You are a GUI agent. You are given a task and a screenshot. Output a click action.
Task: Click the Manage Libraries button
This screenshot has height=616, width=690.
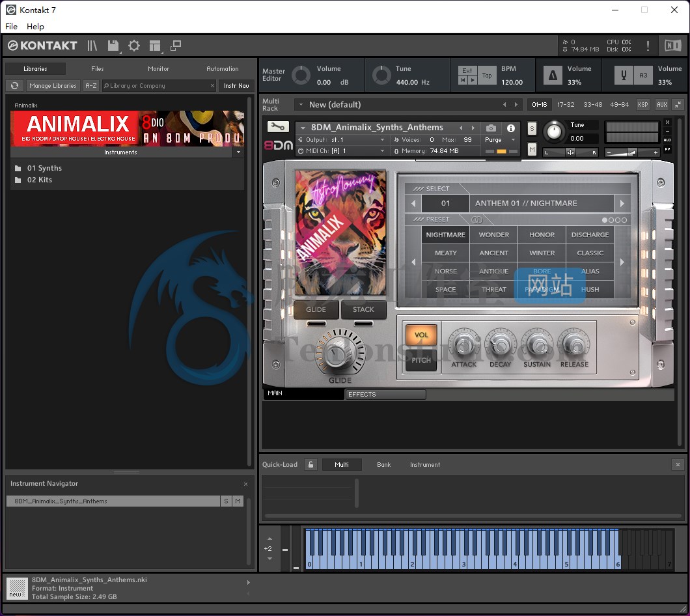[x=53, y=85]
